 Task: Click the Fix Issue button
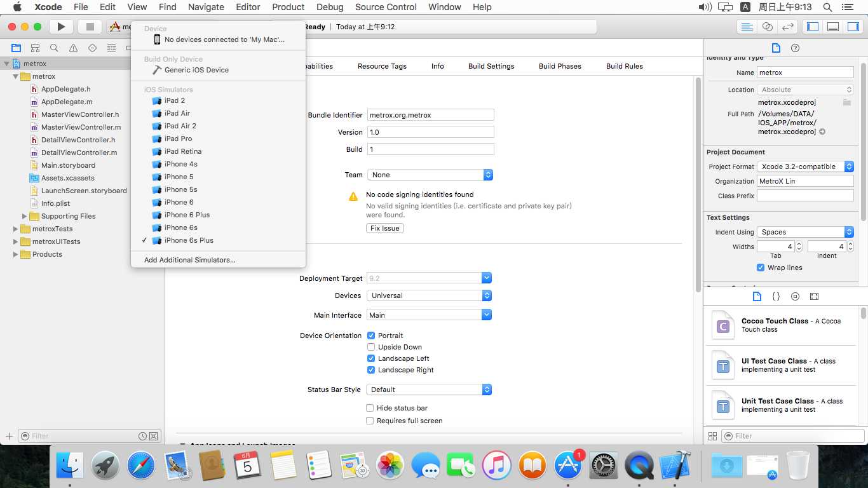[x=385, y=228]
